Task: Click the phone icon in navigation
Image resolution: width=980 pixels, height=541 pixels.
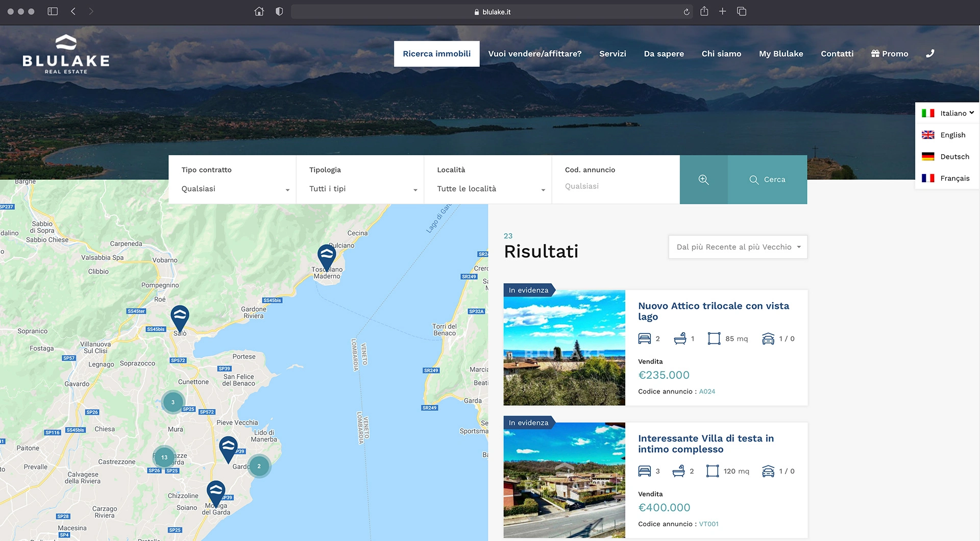Action: [930, 53]
